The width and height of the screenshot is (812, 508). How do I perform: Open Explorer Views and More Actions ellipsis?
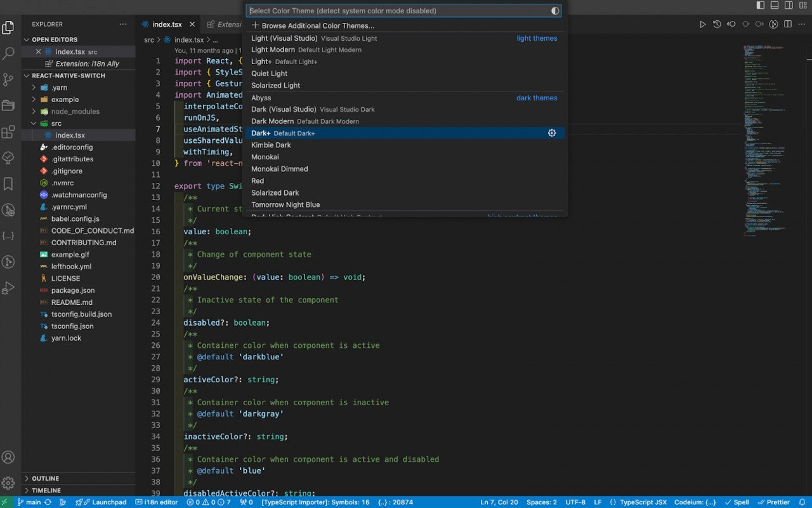click(x=123, y=24)
